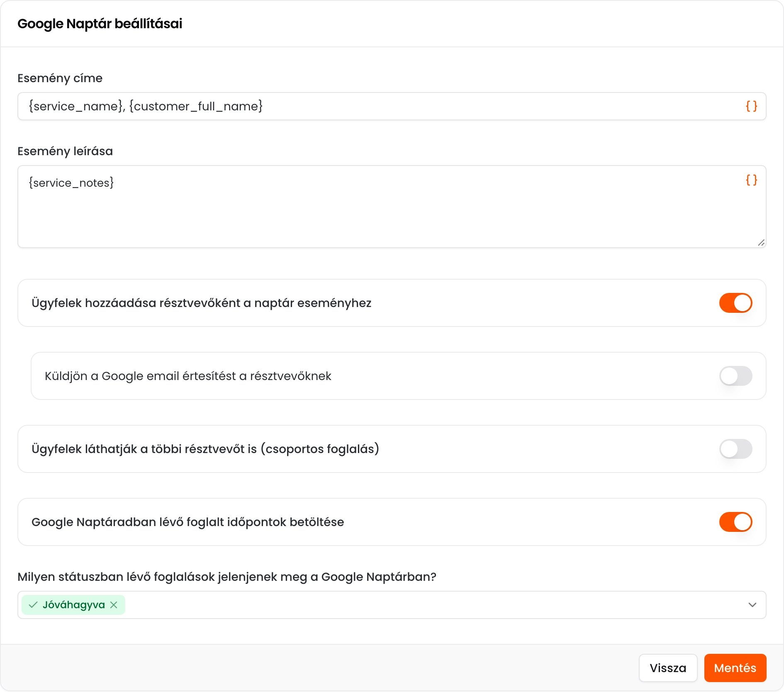Enable Google email notification to attendees
The height and width of the screenshot is (692, 784).
pos(735,376)
